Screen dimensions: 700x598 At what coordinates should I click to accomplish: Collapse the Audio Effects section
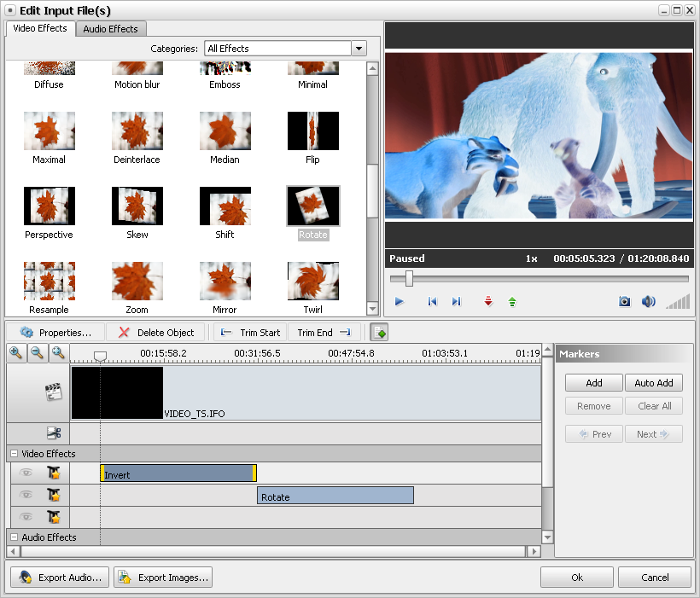point(15,537)
